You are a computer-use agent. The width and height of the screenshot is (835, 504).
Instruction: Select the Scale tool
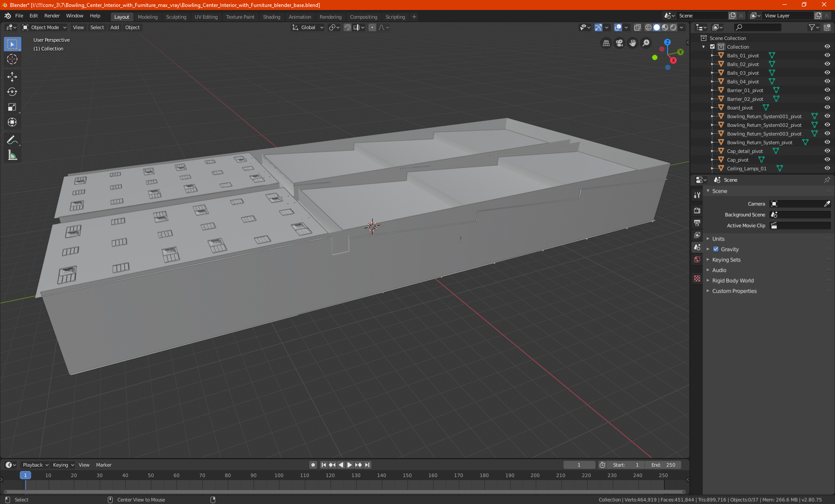[12, 107]
